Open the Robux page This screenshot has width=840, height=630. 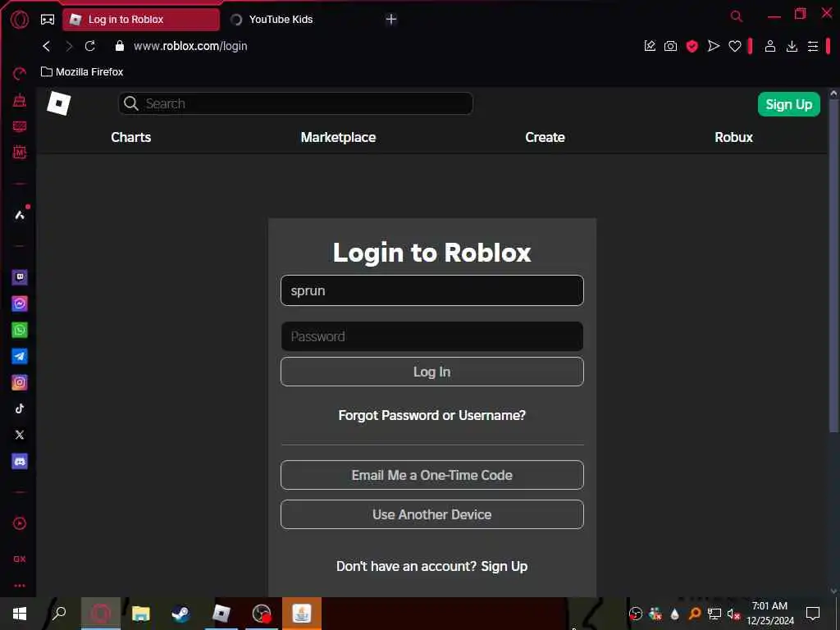(x=733, y=137)
